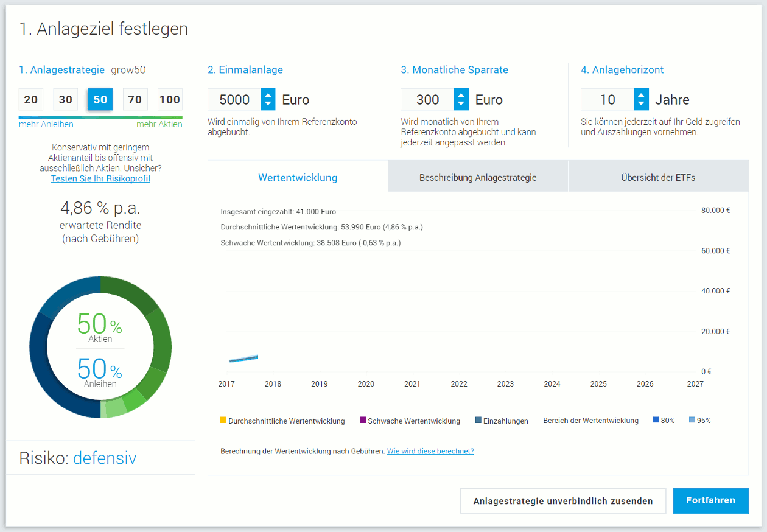767x532 pixels.
Task: Click the Einmalanlage input field showing 5000
Action: (234, 100)
